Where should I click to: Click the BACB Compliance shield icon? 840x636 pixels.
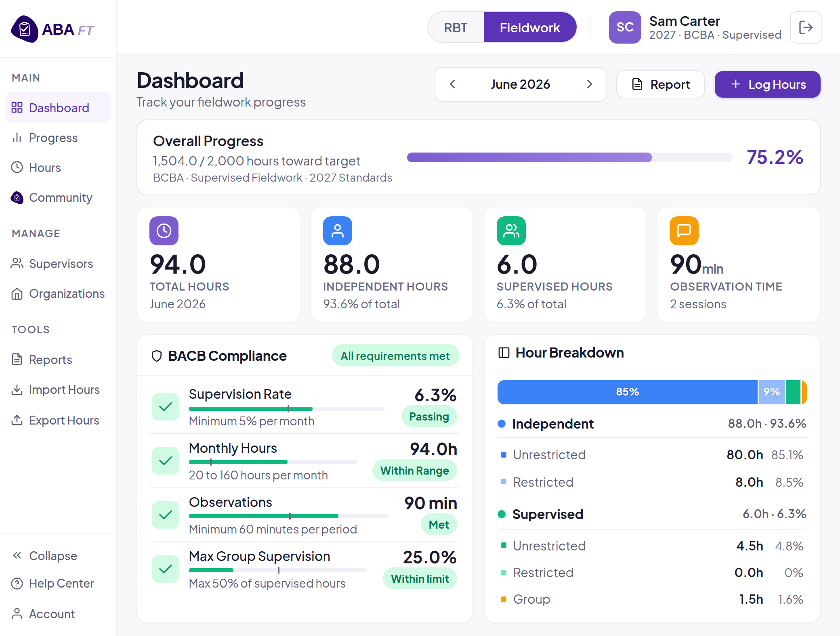coord(157,356)
